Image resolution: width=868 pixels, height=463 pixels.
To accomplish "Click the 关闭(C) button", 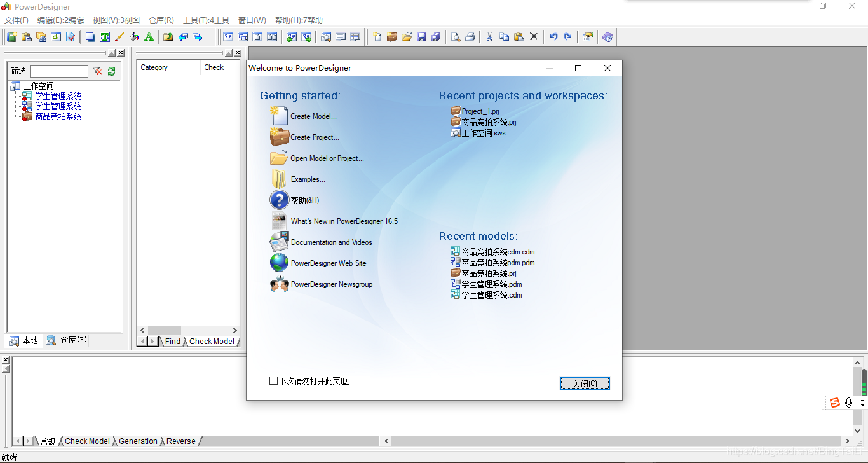I will pyautogui.click(x=585, y=384).
